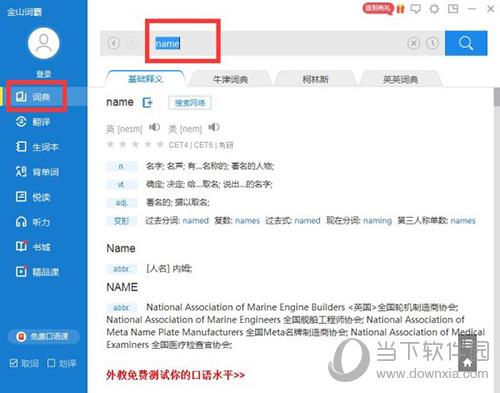Open search history clock icon
Image resolution: width=500 pixels, height=393 pixels.
pos(433,43)
